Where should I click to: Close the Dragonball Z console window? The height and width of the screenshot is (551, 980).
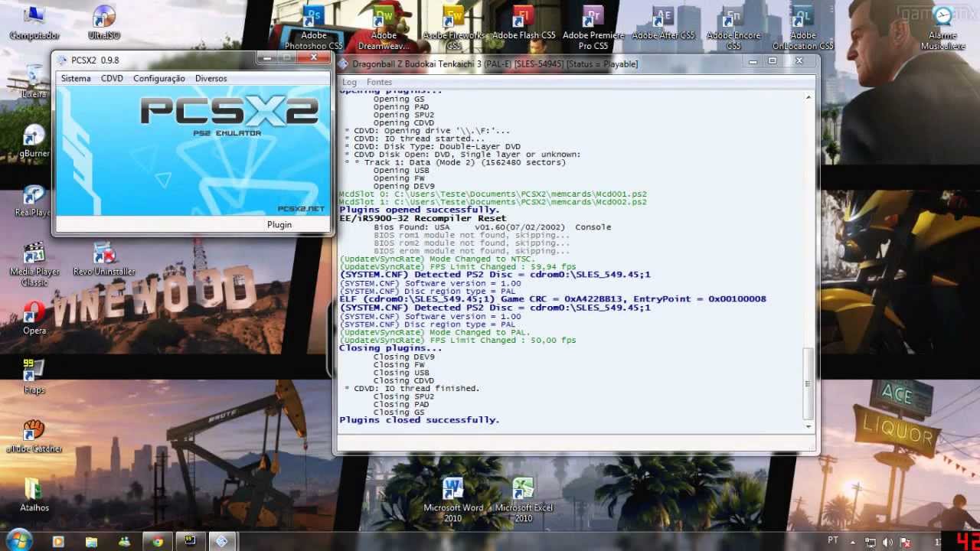pos(799,60)
